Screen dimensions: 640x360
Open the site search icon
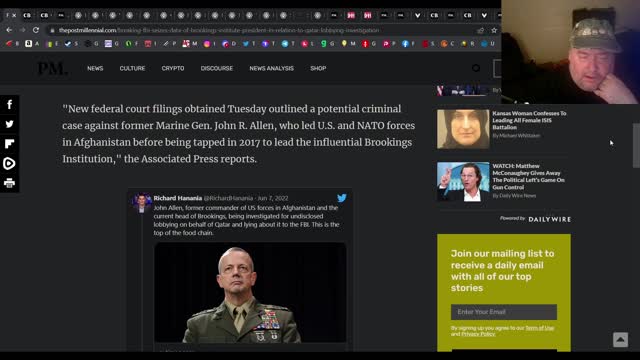[x=476, y=68]
